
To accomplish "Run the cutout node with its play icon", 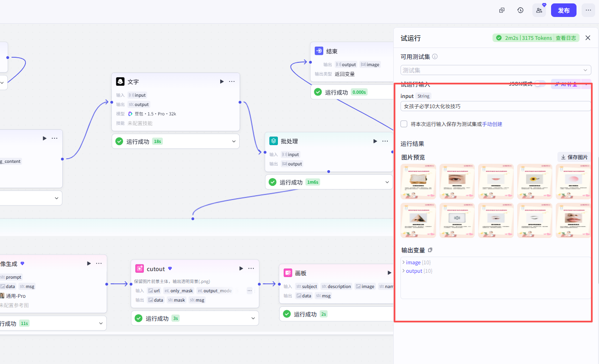I will point(241,269).
